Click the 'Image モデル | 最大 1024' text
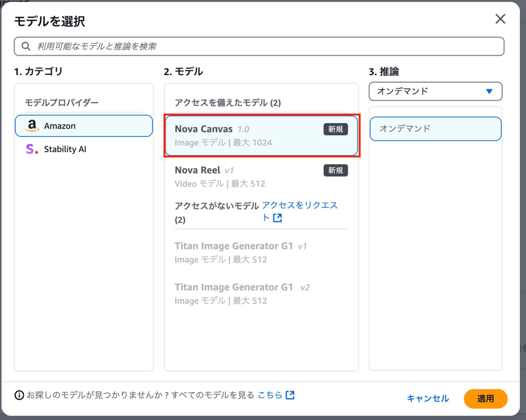 point(223,143)
